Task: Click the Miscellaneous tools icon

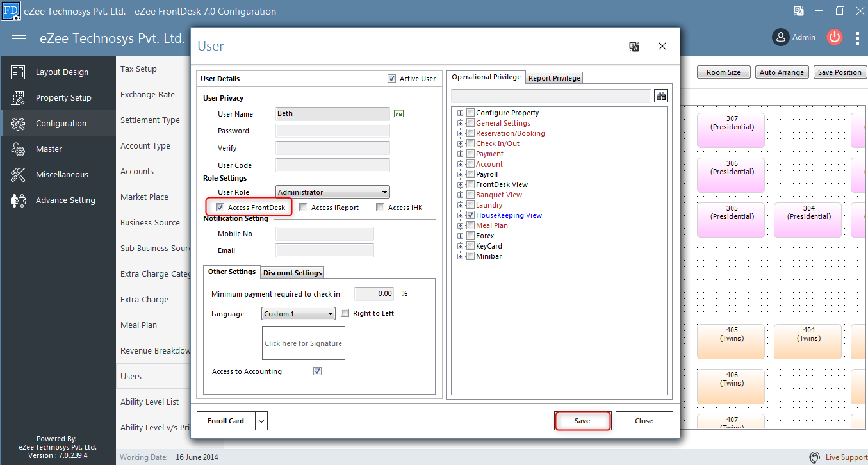Action: coord(18,175)
